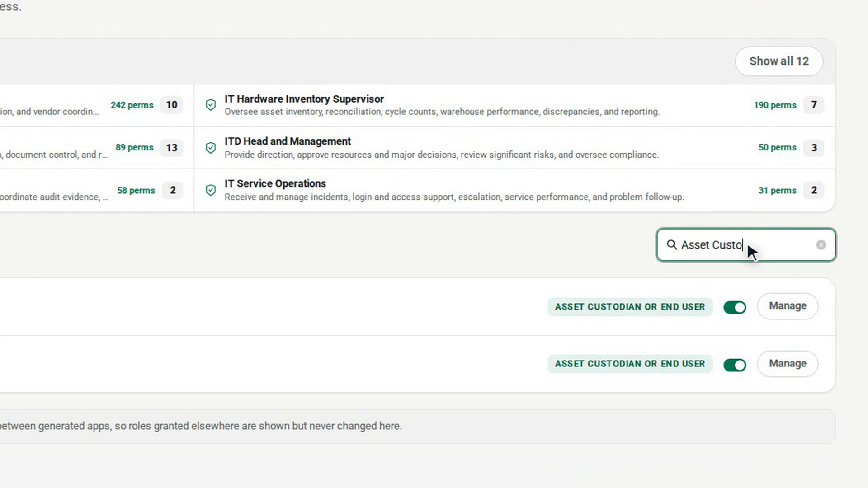Show all 12 roles
Image resolution: width=868 pixels, height=488 pixels.
click(x=779, y=61)
